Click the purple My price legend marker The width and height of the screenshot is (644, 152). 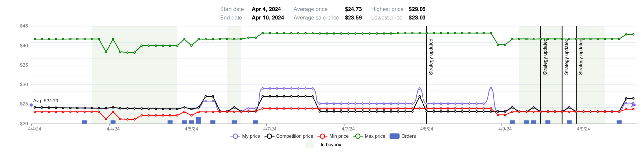[x=235, y=136]
